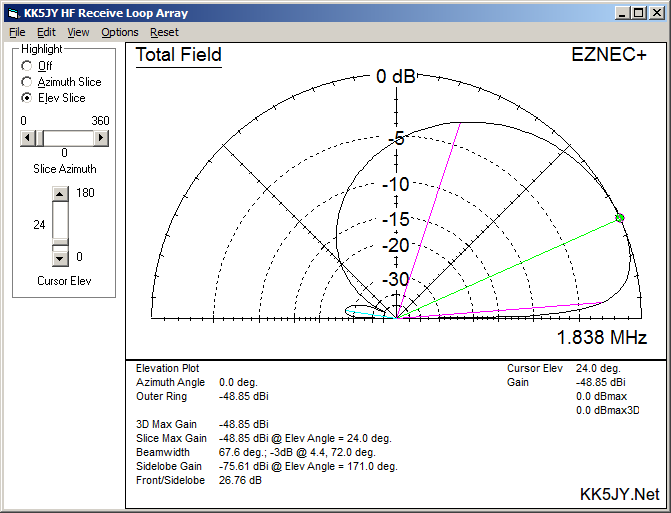Open the View menu
Viewport: 671px width, 513px height.
click(x=78, y=32)
